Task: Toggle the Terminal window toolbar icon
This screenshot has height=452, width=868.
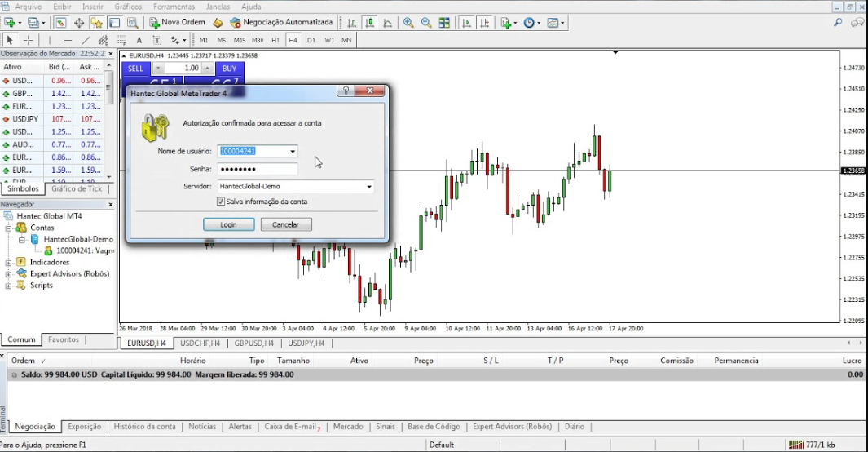Action: (115, 23)
